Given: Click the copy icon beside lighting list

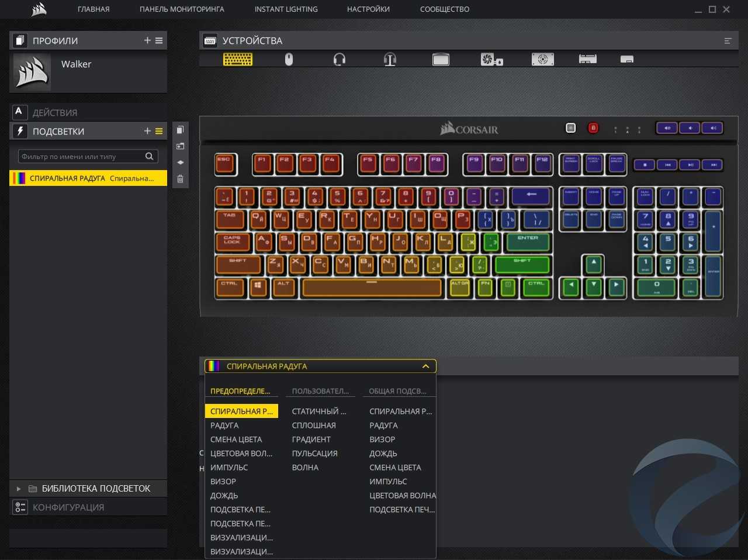Looking at the screenshot, I should pyautogui.click(x=180, y=130).
